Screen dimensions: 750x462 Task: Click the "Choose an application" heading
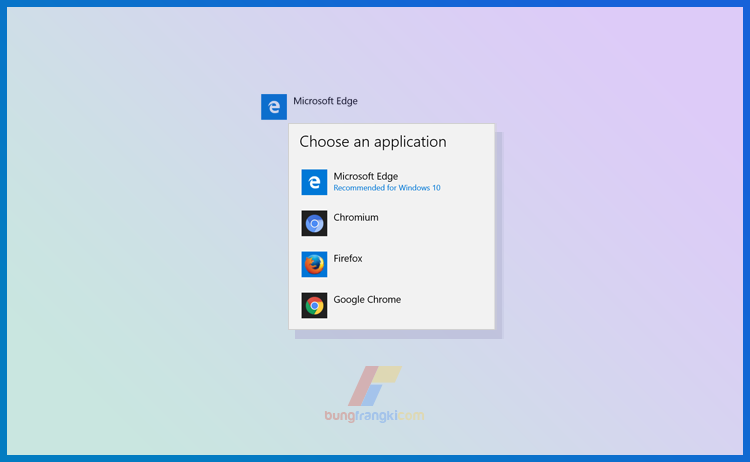pyautogui.click(x=373, y=142)
